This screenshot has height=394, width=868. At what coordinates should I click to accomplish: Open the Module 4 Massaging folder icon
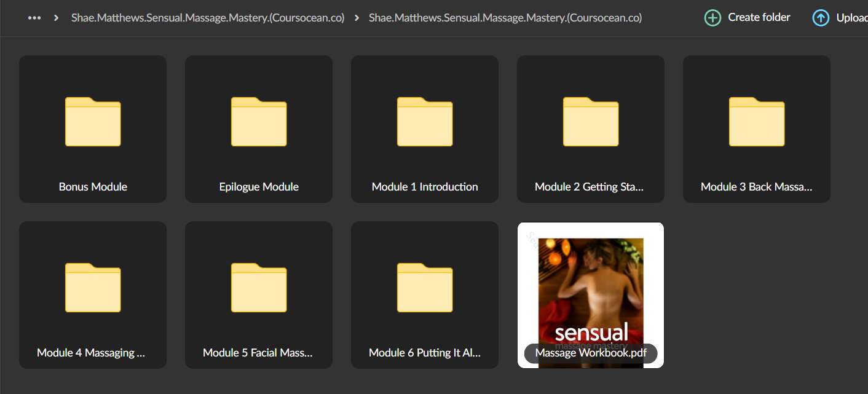point(93,288)
